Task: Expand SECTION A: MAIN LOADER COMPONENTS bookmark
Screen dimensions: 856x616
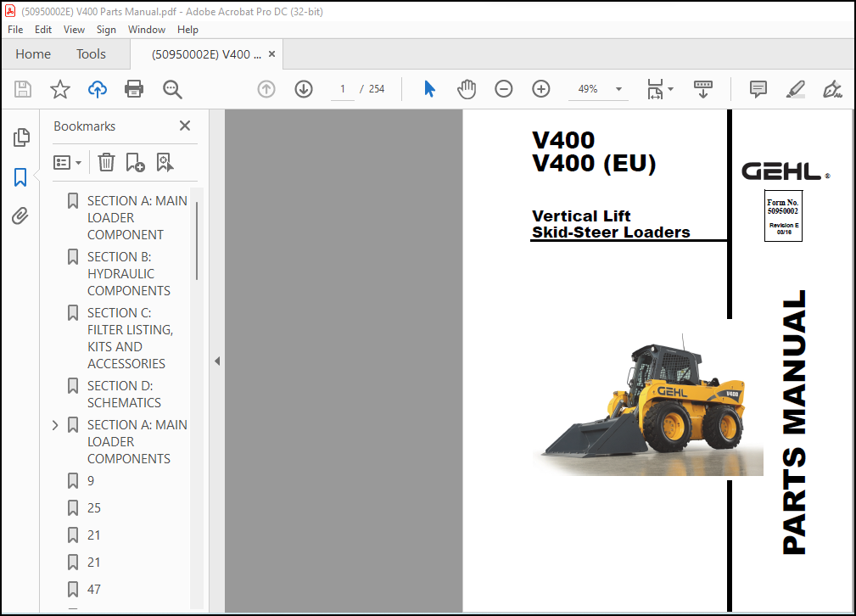Action: coord(55,425)
